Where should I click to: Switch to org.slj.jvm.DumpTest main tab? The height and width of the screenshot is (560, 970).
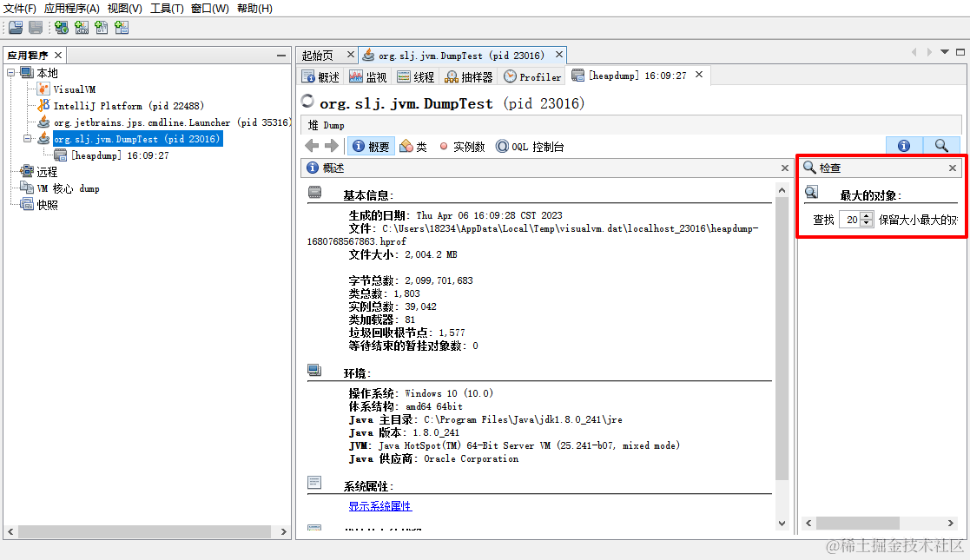tap(461, 56)
